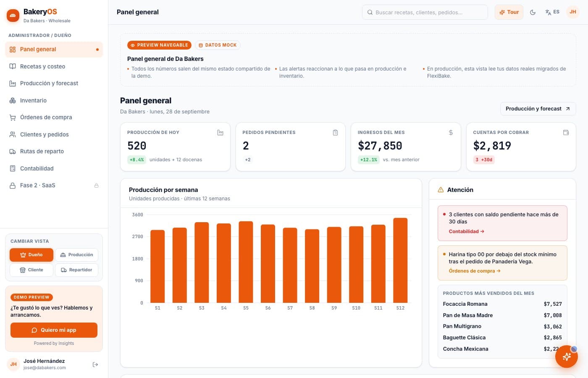
Task: Open the Pedidos pendientes 2 value
Action: (x=246, y=146)
